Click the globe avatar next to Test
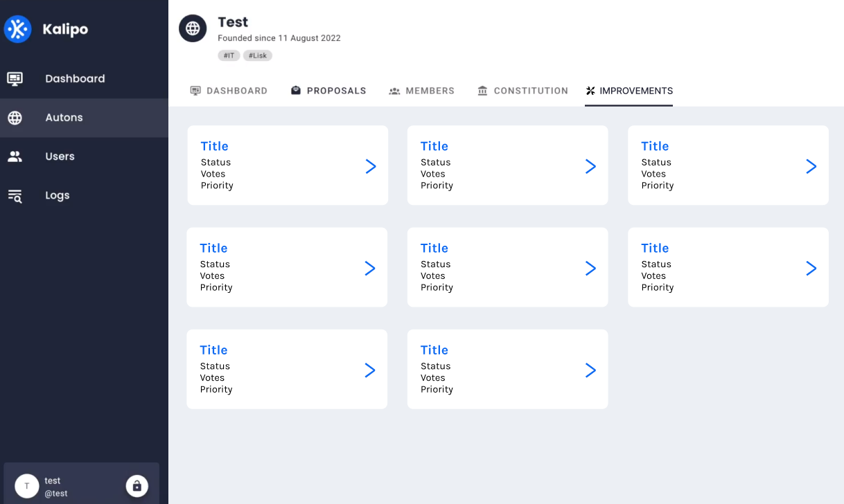The width and height of the screenshot is (844, 504). (x=193, y=28)
